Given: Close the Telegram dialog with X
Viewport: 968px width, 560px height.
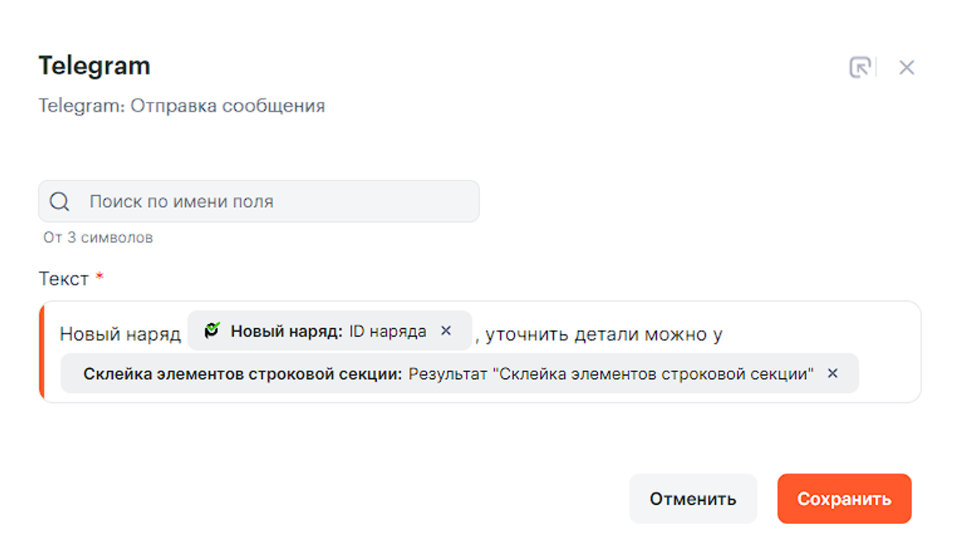Looking at the screenshot, I should (906, 67).
